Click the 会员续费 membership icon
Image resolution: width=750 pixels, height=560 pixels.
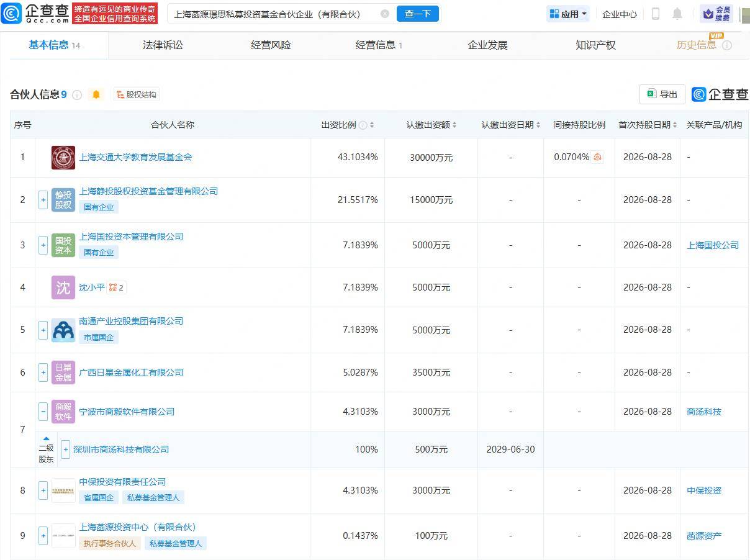[716, 14]
